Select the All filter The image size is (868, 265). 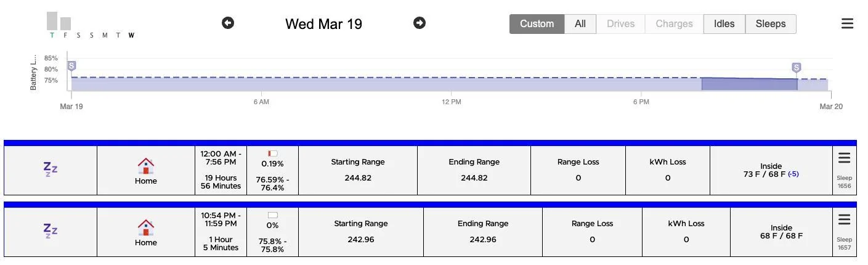pyautogui.click(x=580, y=24)
